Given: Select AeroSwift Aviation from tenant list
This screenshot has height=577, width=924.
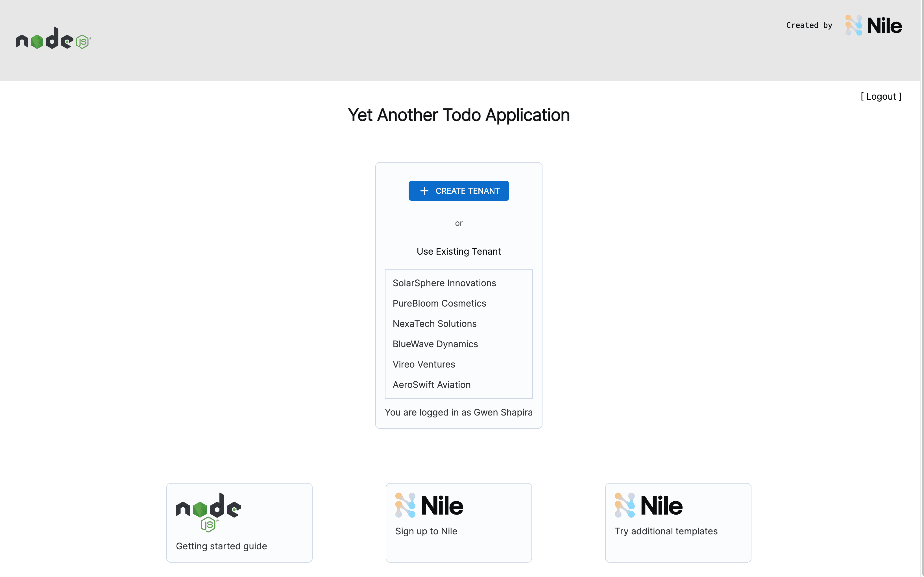Looking at the screenshot, I should pyautogui.click(x=432, y=384).
